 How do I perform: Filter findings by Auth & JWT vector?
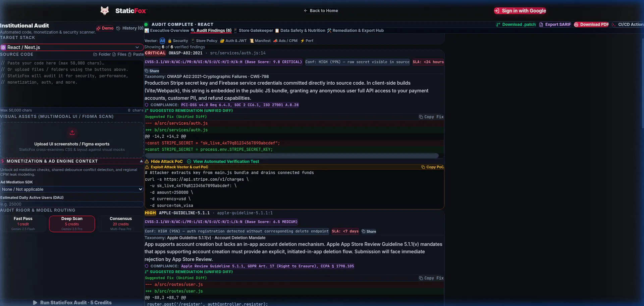tap(233, 41)
